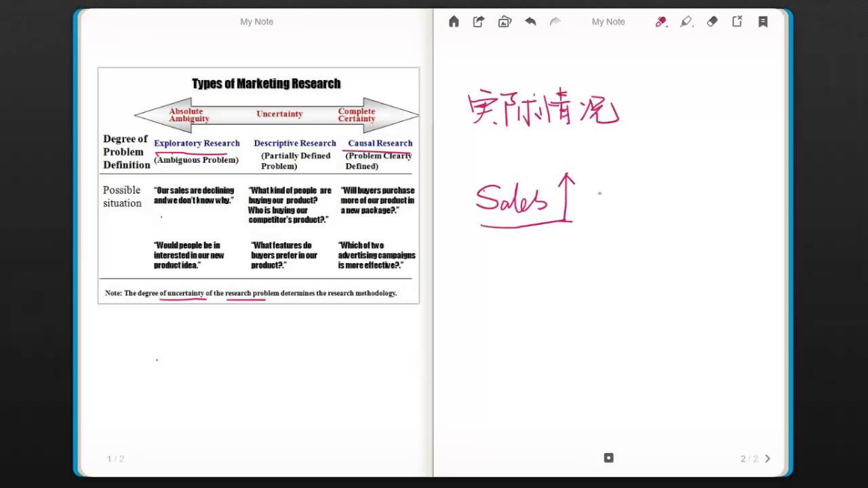Click the 'Descriptive Research' heading in the slide
868x488 pixels.
coord(295,143)
